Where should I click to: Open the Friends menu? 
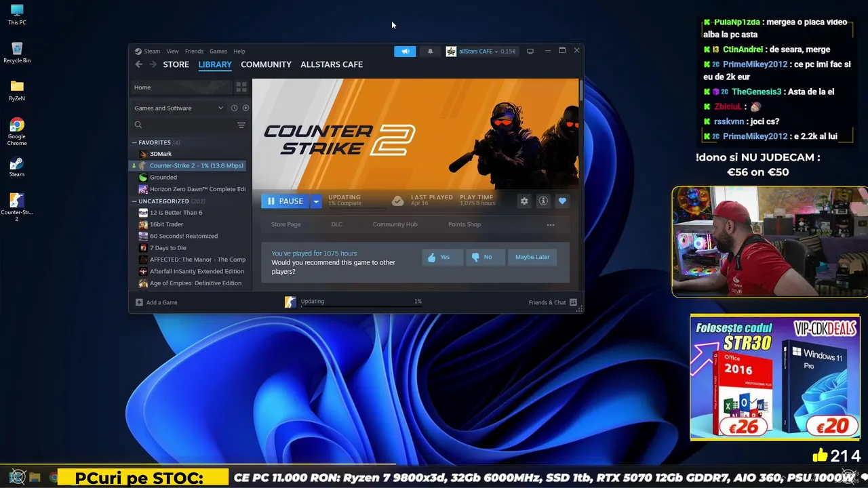pyautogui.click(x=194, y=52)
